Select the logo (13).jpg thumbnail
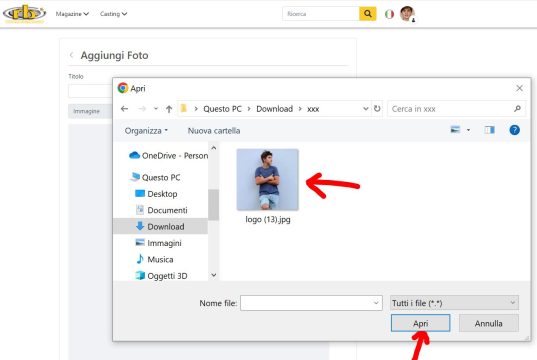The height and width of the screenshot is (360, 537). [x=267, y=179]
